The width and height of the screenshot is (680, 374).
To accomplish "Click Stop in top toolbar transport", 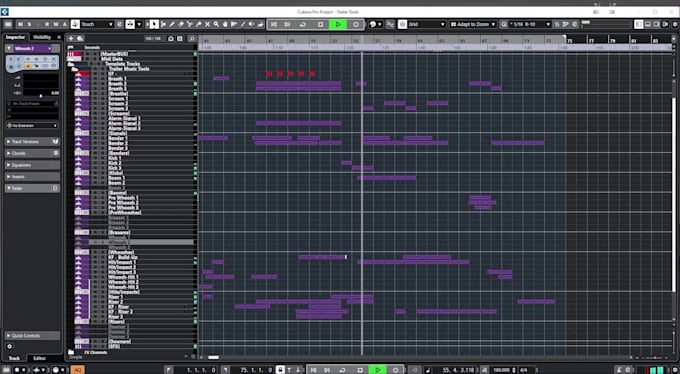I will (x=320, y=24).
